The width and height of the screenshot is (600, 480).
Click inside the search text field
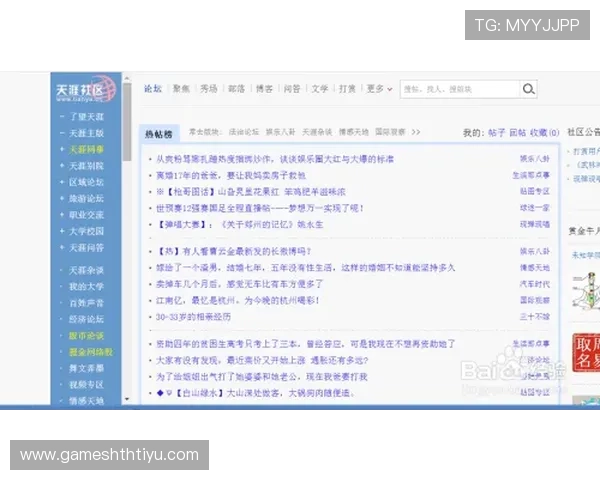[460, 89]
